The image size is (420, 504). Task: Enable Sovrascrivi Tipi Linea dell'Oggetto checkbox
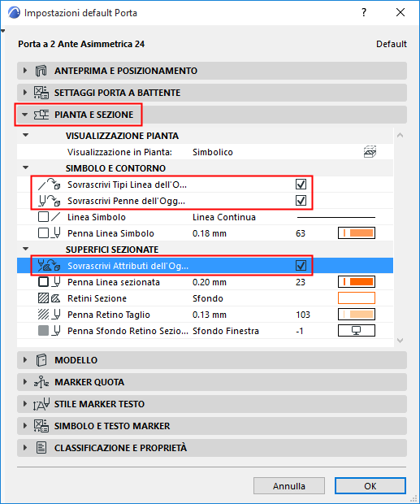301,185
